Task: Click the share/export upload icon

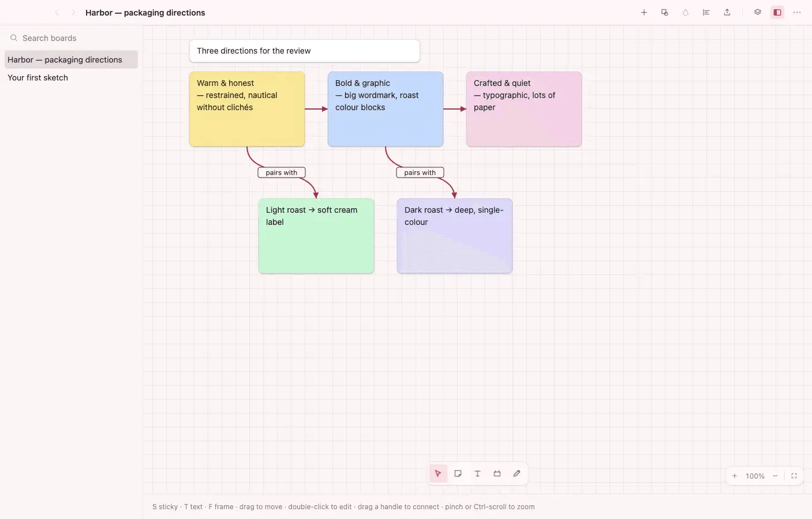Action: point(727,12)
